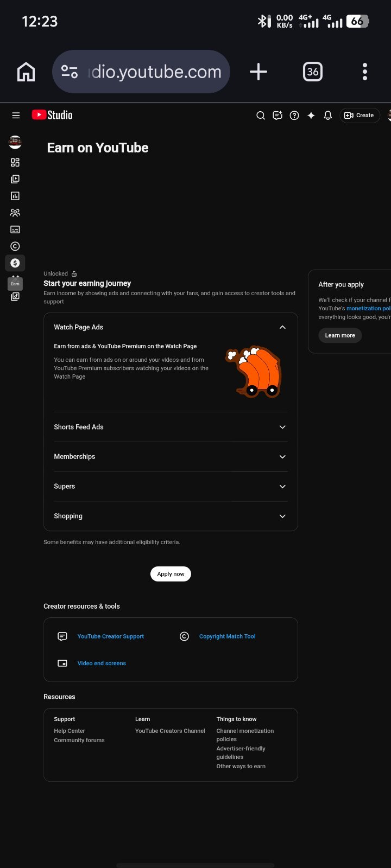Open the Subtitles icon in sidebar
Viewport: 391px width, 868px height.
[x=15, y=229]
